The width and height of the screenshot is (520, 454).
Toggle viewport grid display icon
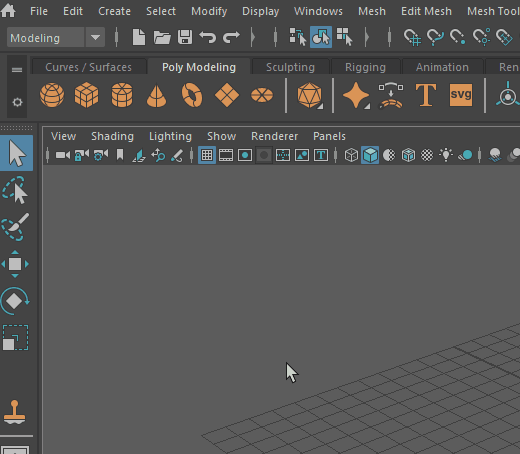207,155
